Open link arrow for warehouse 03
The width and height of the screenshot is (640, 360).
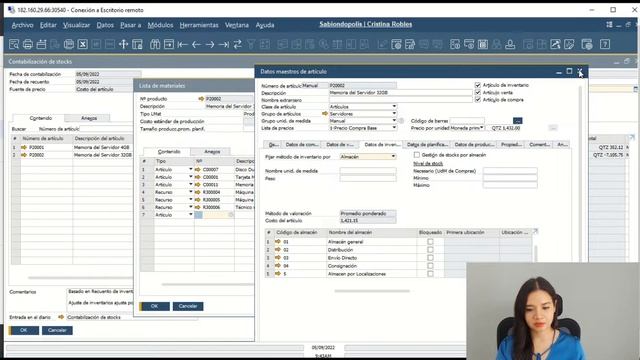pyautogui.click(x=278, y=258)
